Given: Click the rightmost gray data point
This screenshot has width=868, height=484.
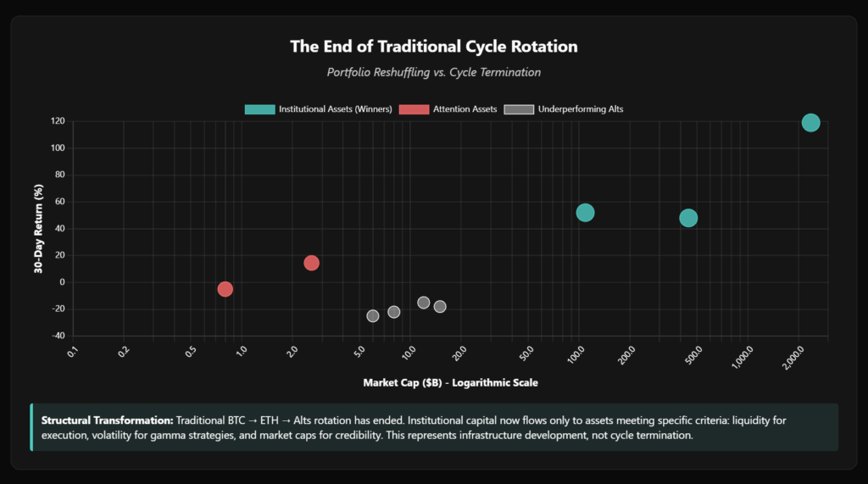Looking at the screenshot, I should pos(440,307).
